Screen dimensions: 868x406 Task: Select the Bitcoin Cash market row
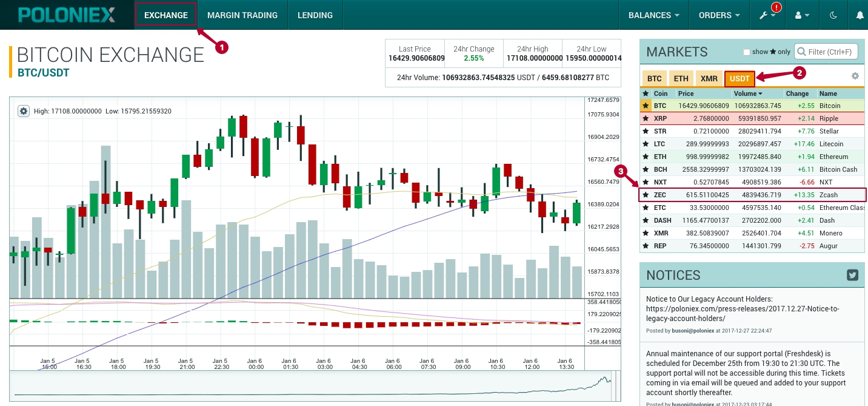pos(752,169)
